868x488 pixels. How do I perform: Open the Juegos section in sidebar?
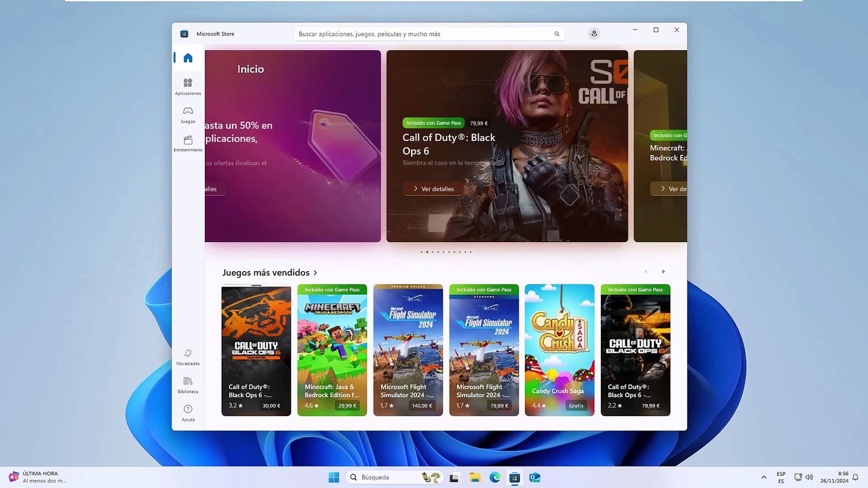(x=188, y=115)
